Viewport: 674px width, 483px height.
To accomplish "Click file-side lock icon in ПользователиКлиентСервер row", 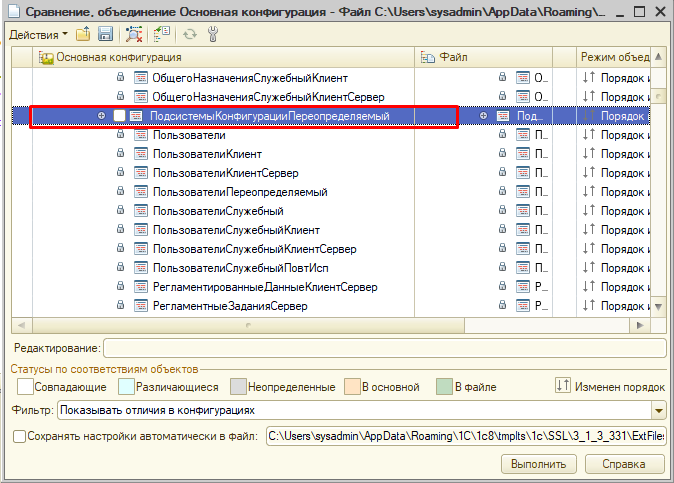I will pos(502,172).
